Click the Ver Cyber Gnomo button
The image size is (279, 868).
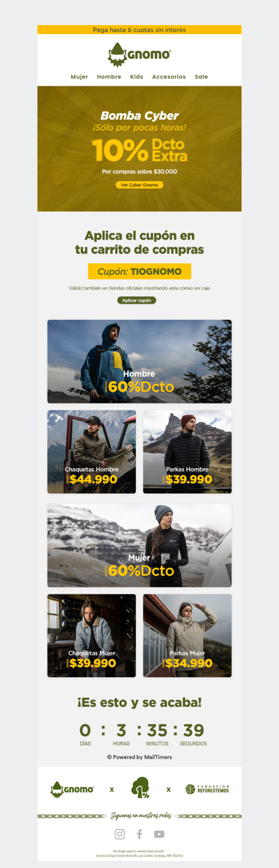[139, 185]
